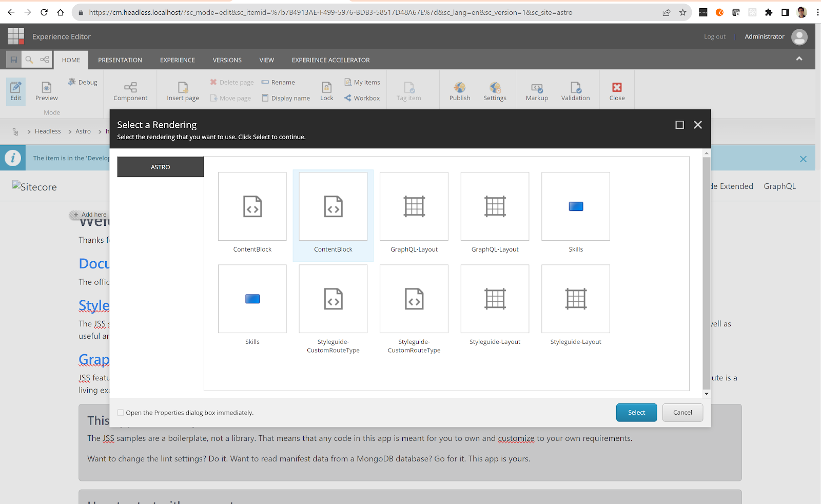Viewport: 821px width, 504px height.
Task: Open the Workbox
Action: coord(362,98)
